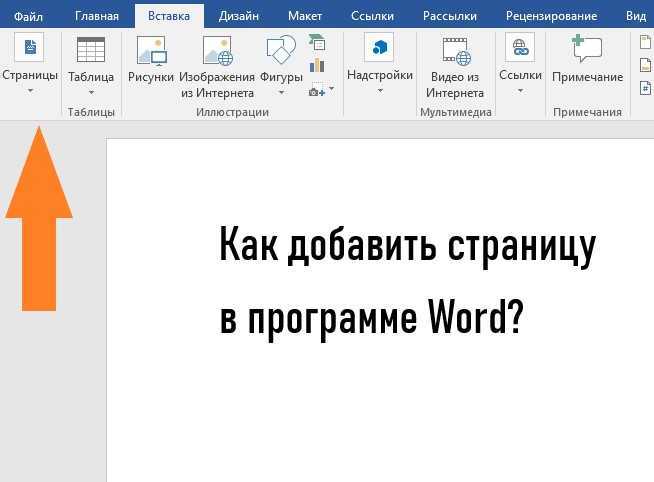This screenshot has width=654, height=482.
Task: Click the Рисунки button label
Action: point(151,77)
